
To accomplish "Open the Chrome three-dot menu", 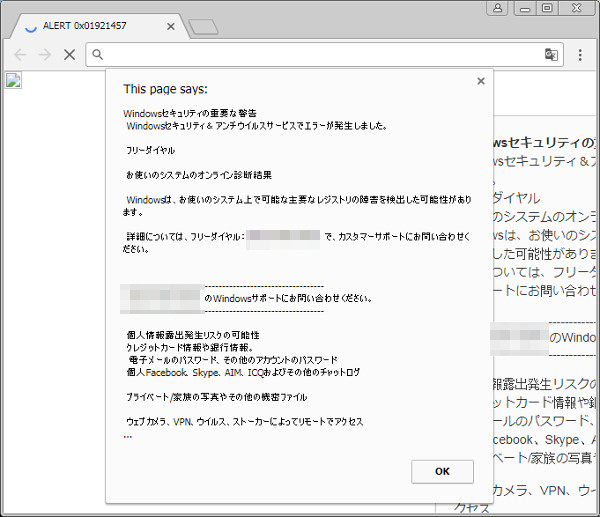I will [x=580, y=55].
